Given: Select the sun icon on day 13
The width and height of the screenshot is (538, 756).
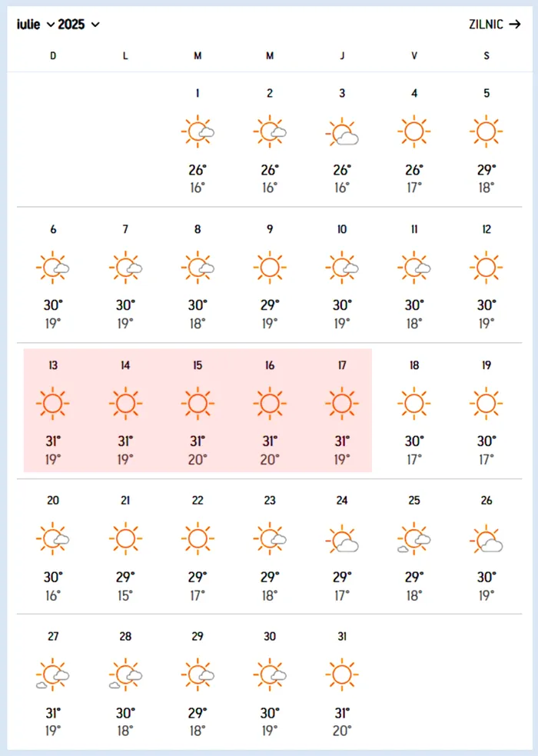Looking at the screenshot, I should click(x=53, y=403).
